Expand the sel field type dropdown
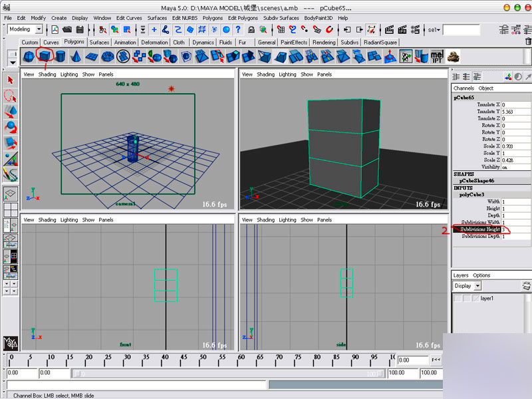Viewport: 532px width, 399px height. pos(435,30)
